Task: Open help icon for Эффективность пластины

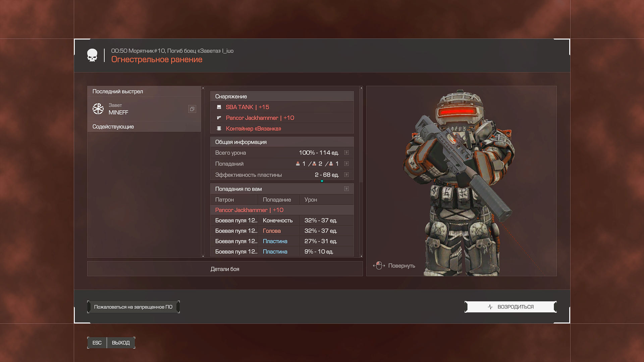Action: tap(346, 175)
